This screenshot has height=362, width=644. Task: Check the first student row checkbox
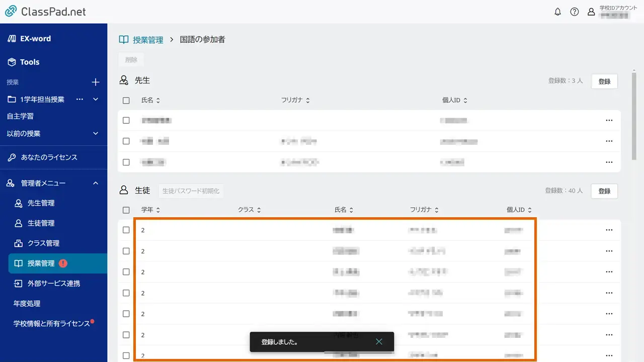[x=126, y=230]
